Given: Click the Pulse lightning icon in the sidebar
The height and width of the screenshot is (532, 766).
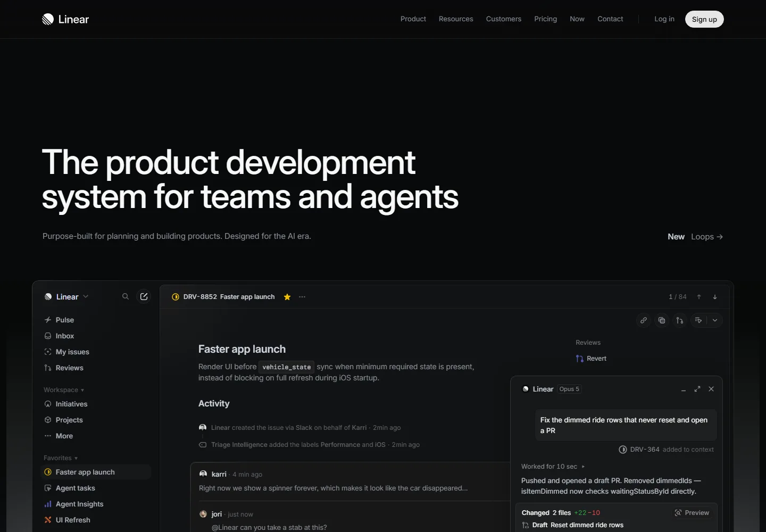Looking at the screenshot, I should pyautogui.click(x=48, y=320).
